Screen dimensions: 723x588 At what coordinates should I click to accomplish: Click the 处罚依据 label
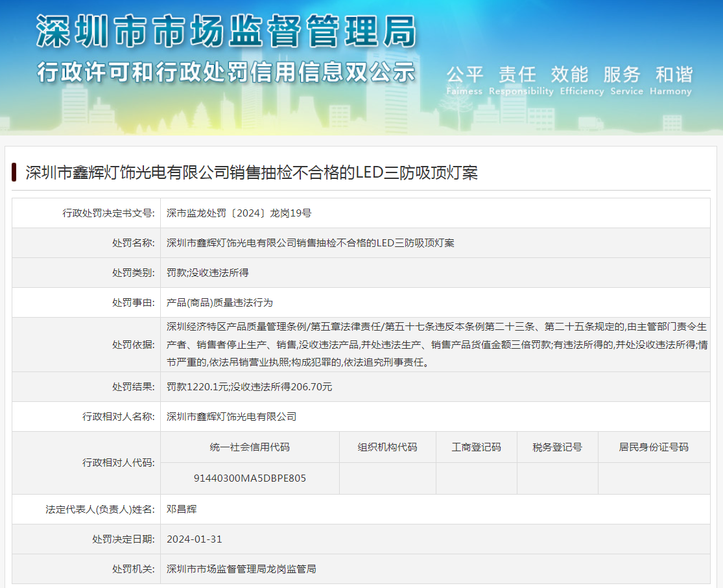pyautogui.click(x=134, y=345)
